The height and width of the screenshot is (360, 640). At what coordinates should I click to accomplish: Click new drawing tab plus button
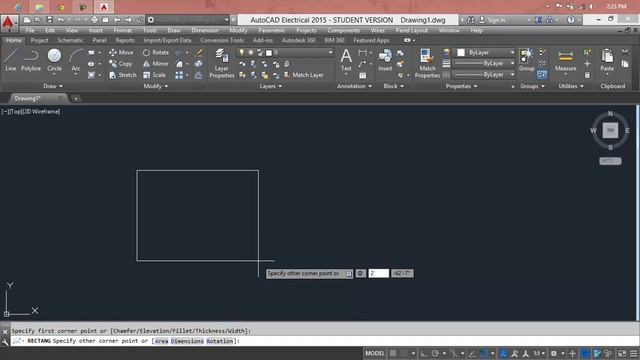[x=76, y=98]
